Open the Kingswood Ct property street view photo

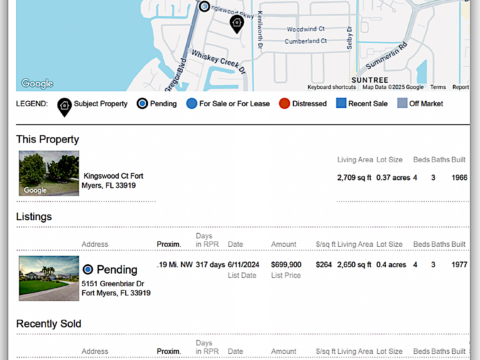(49, 173)
